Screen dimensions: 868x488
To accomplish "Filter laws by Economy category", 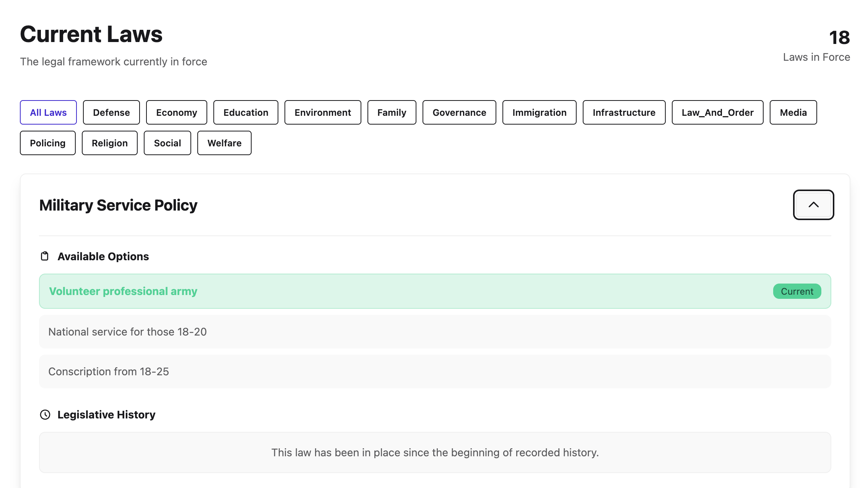I will point(176,112).
